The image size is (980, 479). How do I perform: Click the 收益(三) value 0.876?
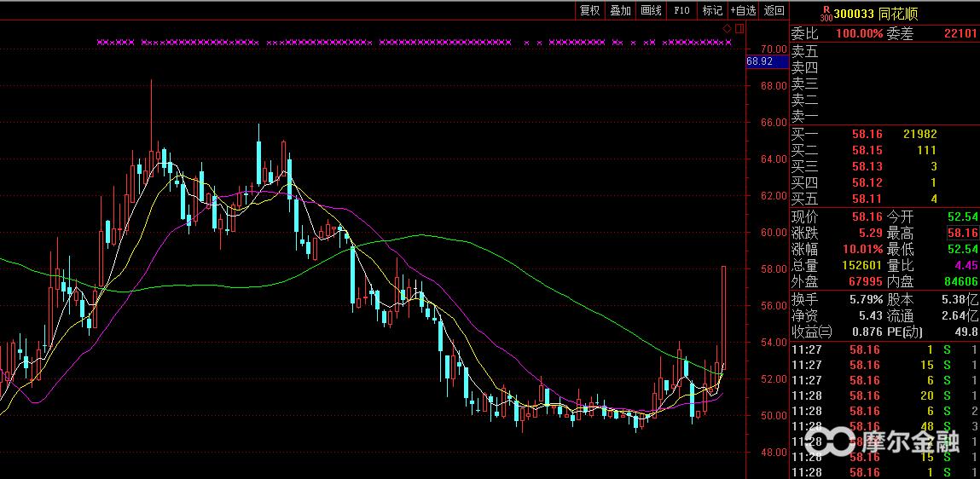pyautogui.click(x=867, y=332)
